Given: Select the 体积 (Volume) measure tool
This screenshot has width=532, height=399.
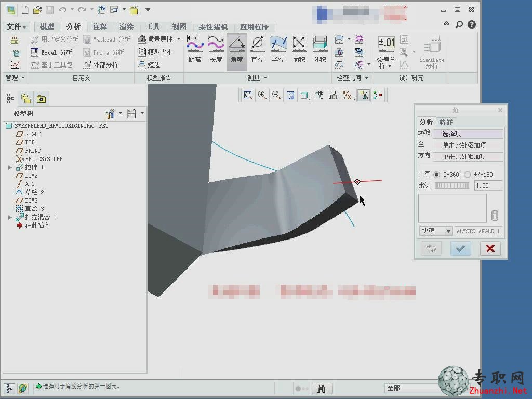Looking at the screenshot, I should click(320, 49).
